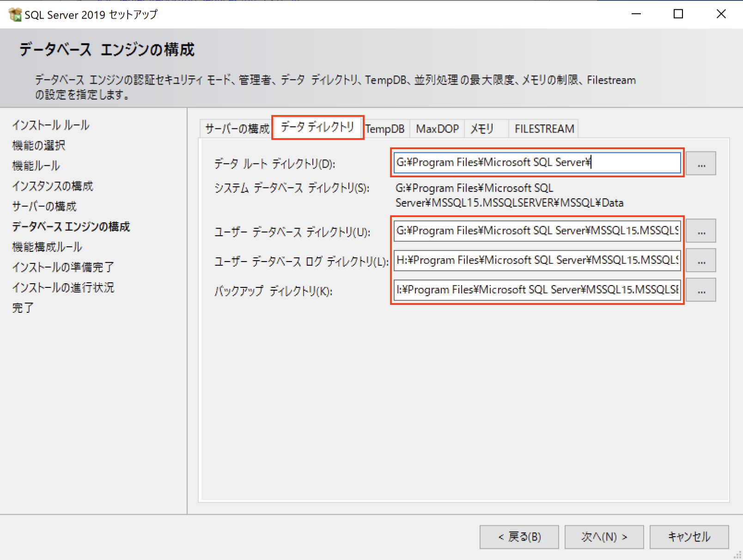Browse for the データ ルート ディレクトリ
Viewport: 743px width, 560px height.
pyautogui.click(x=700, y=163)
